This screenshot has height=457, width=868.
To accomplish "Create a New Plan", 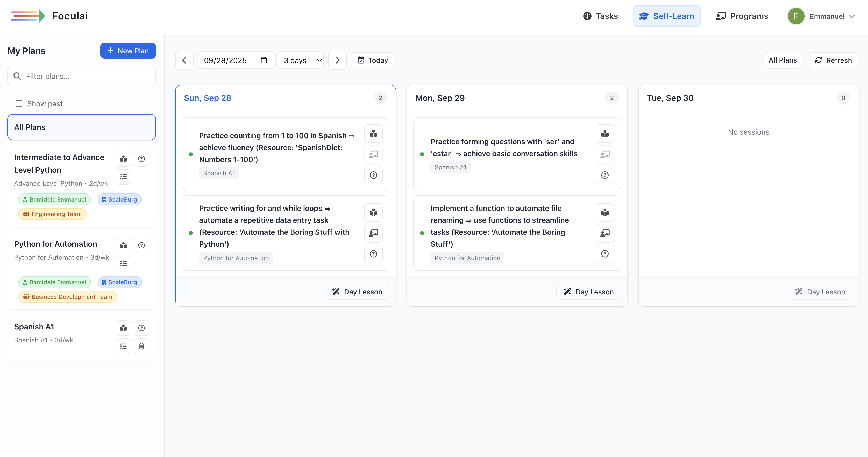I will click(x=128, y=51).
